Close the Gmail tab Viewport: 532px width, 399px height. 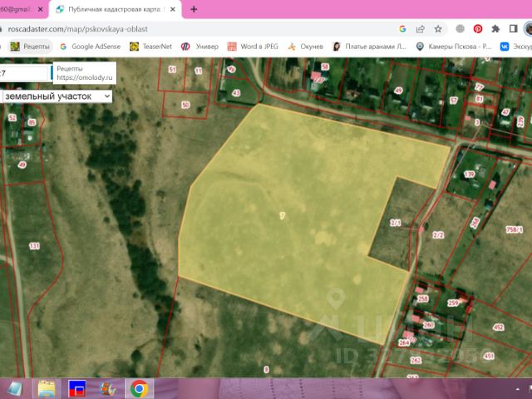[41, 9]
